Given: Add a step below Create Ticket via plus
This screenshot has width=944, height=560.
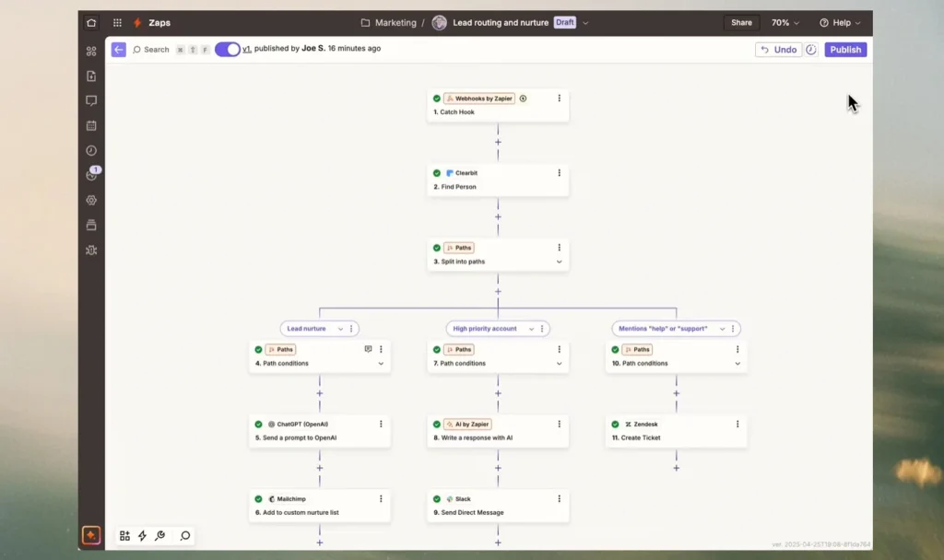Looking at the screenshot, I should [676, 468].
